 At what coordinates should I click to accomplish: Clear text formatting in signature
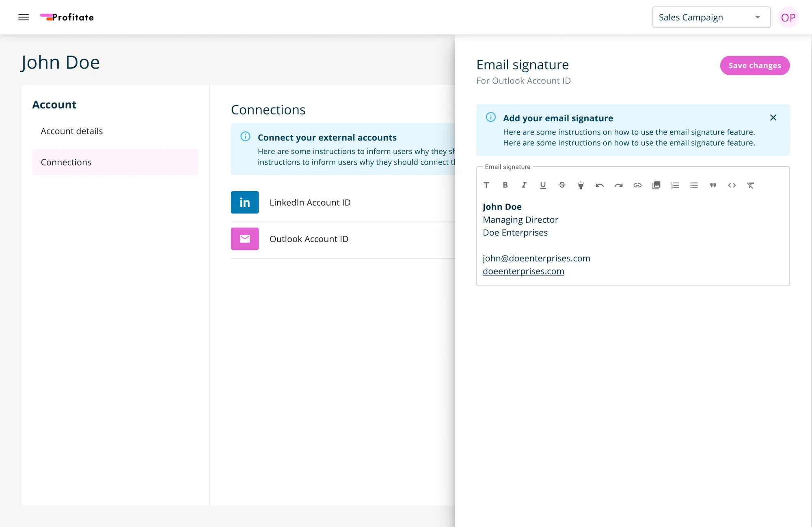pyautogui.click(x=751, y=185)
